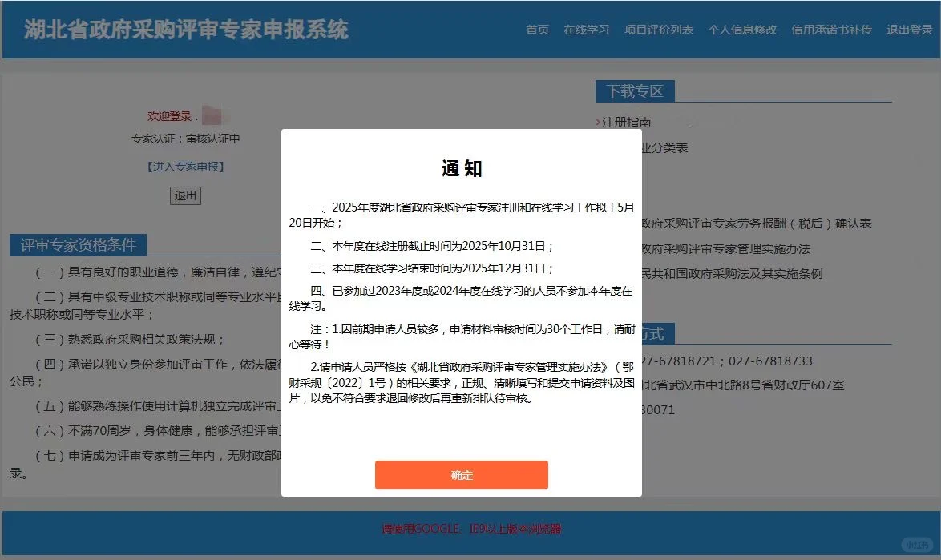Image resolution: width=941 pixels, height=560 pixels.
Task: Open the 项目评价列表 navigation item
Action: tap(658, 30)
